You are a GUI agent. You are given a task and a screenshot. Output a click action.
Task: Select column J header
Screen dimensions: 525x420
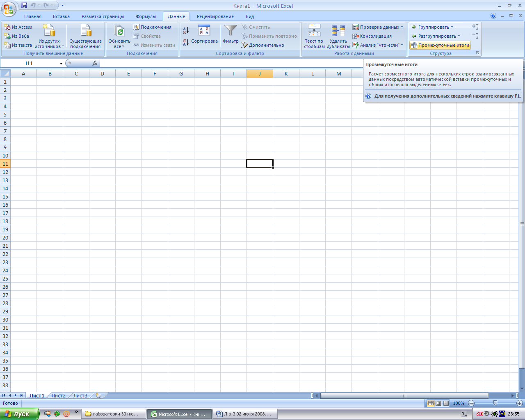click(260, 73)
